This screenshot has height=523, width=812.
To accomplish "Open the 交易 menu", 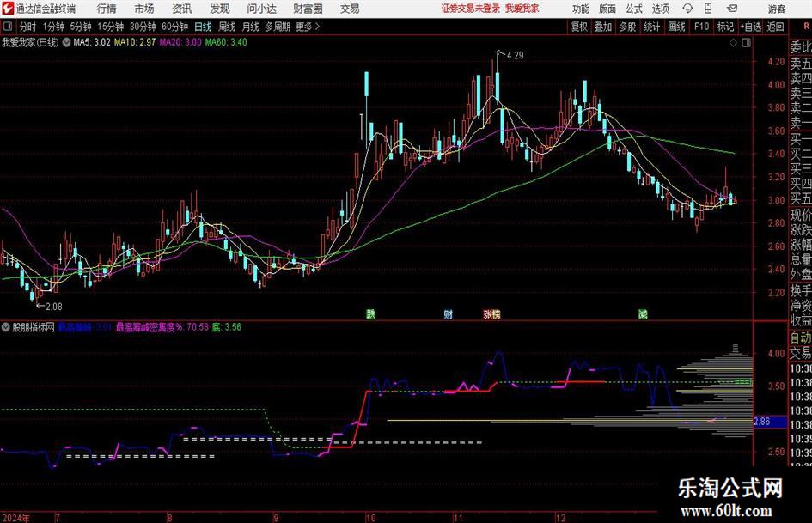I will pyautogui.click(x=350, y=9).
